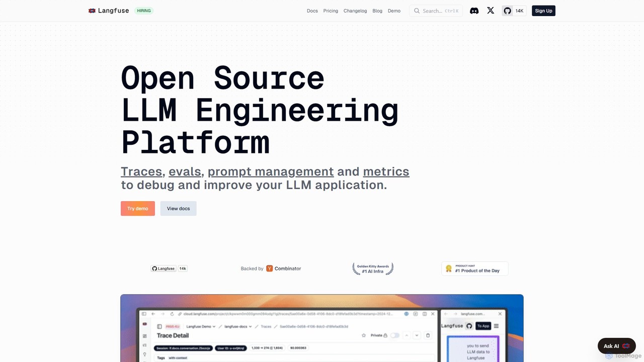The image size is (644, 362).
Task: Open the Docs menu item
Action: (312, 11)
